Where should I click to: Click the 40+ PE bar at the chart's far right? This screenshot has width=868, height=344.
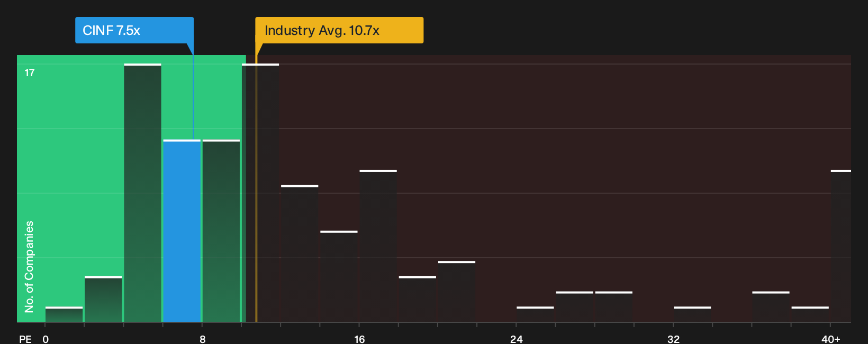[841, 246]
